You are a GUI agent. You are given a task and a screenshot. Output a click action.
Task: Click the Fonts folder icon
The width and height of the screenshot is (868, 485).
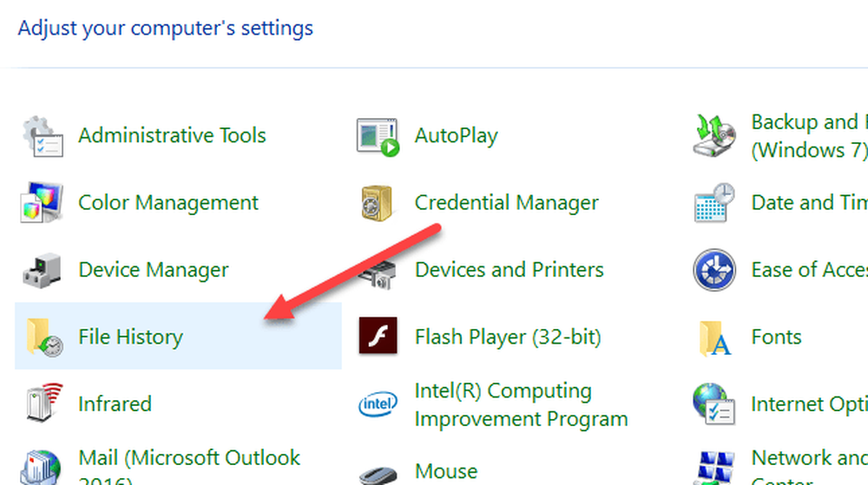coord(714,338)
